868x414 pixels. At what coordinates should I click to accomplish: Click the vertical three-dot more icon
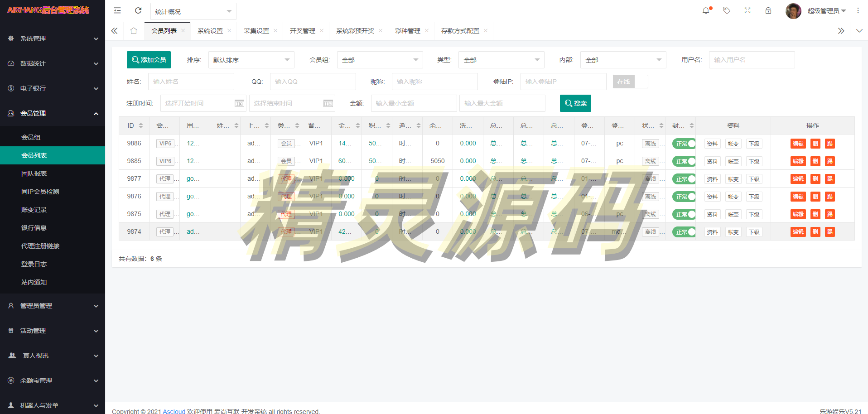click(x=858, y=10)
